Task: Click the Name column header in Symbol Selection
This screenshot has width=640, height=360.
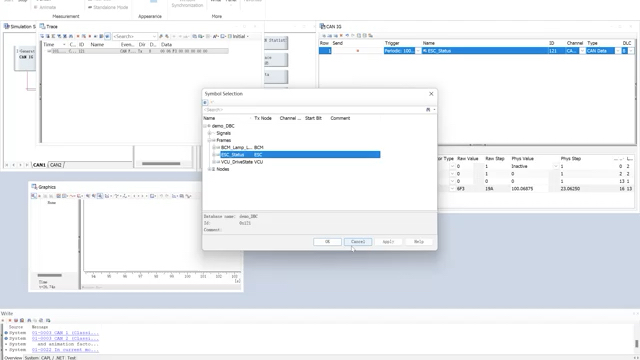Action: [209, 118]
